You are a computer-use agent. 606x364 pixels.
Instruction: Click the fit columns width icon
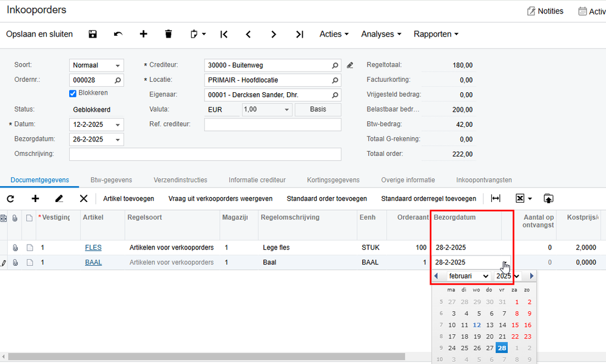[496, 198]
